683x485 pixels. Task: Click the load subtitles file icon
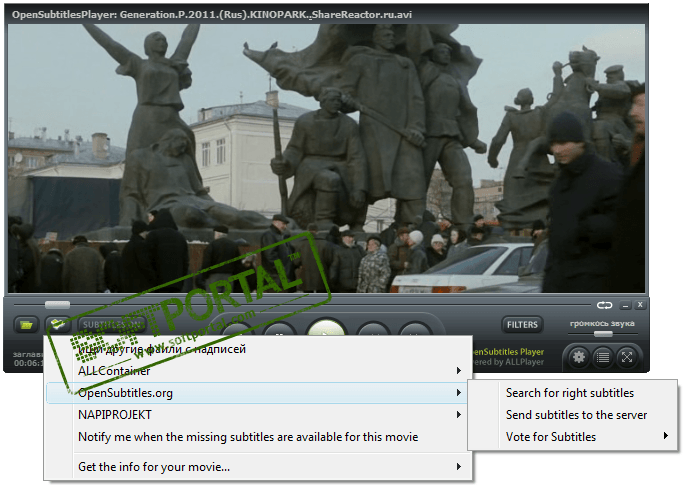tap(58, 324)
